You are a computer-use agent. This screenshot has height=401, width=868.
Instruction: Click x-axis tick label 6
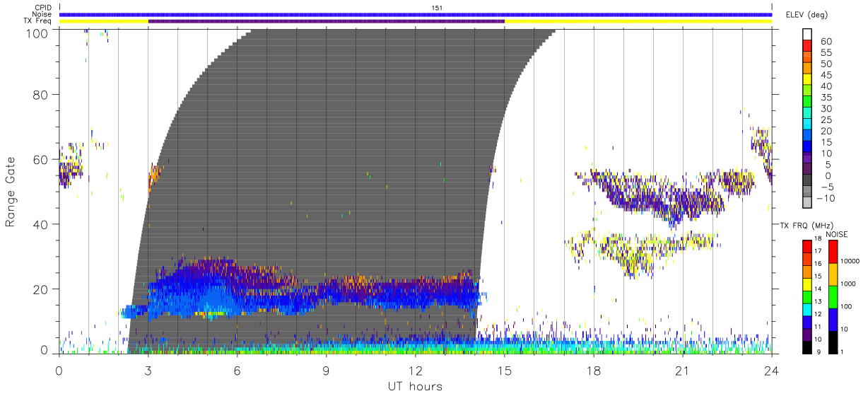click(237, 371)
